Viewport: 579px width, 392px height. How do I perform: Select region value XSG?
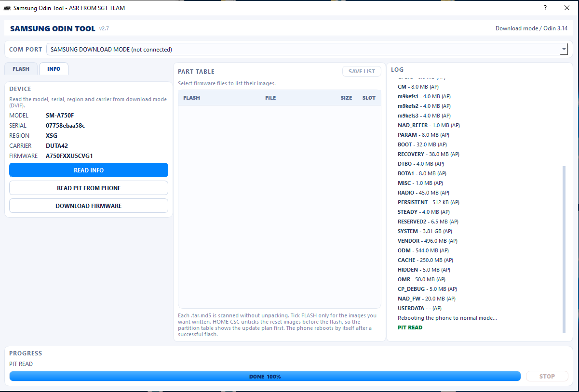52,136
